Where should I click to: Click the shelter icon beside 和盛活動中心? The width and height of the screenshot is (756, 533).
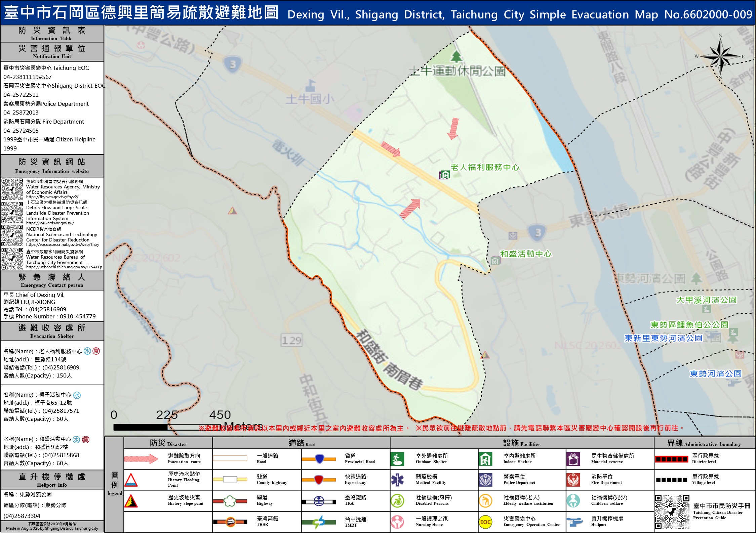(495, 260)
